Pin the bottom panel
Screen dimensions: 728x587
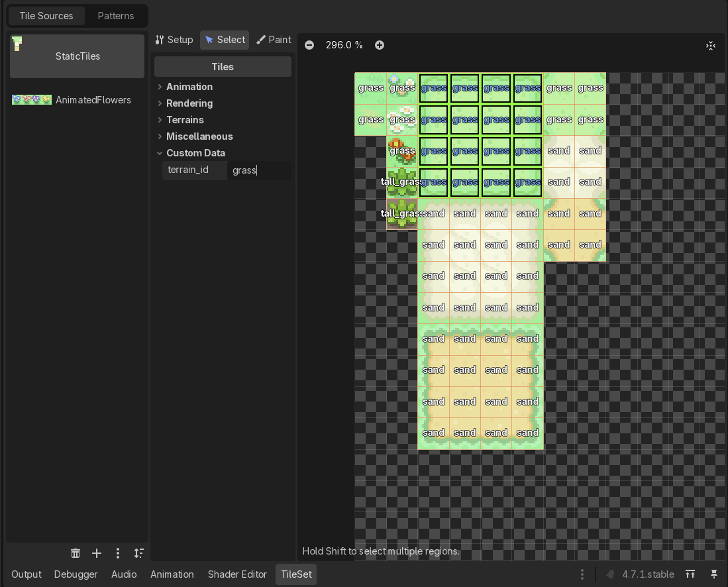(714, 574)
